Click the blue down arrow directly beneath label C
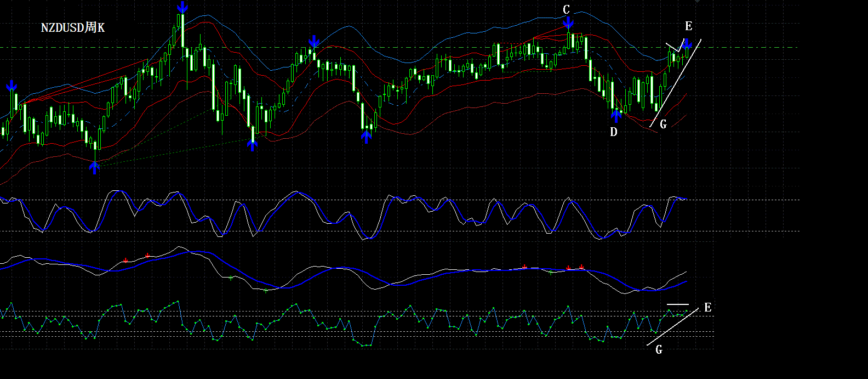 click(568, 23)
